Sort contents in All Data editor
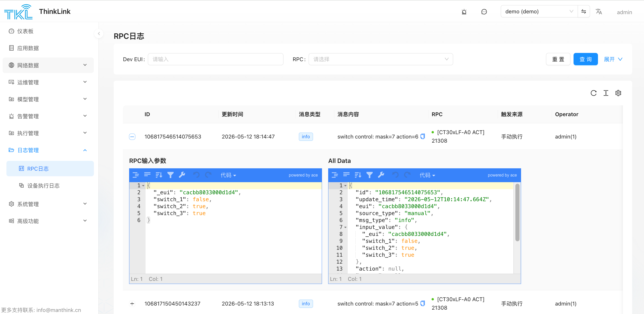Screen dimensions: 644x314 pos(358,175)
